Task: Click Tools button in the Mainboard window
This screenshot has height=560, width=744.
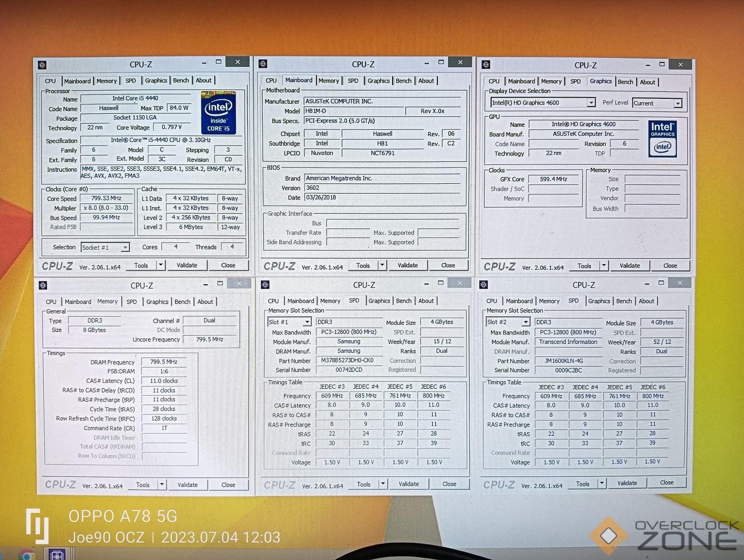Action: coord(363,265)
